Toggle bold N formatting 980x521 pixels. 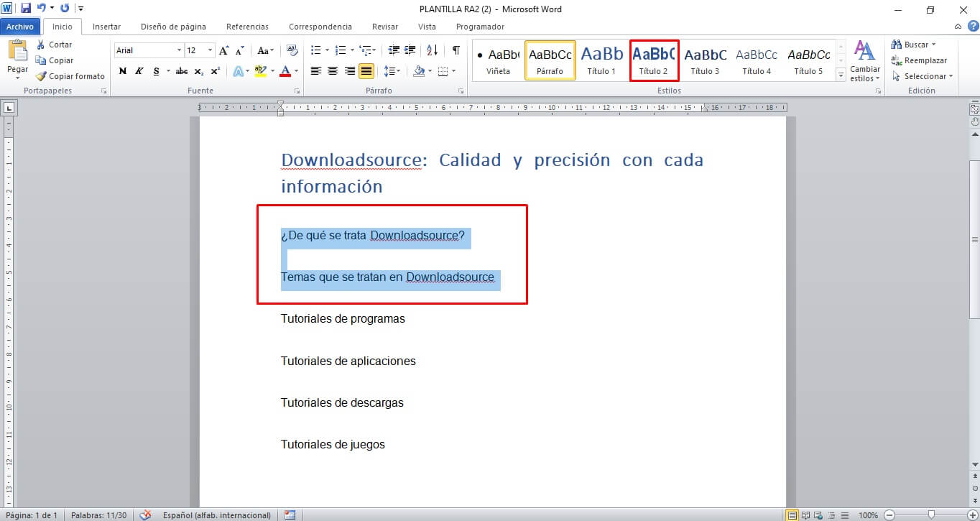(x=123, y=71)
